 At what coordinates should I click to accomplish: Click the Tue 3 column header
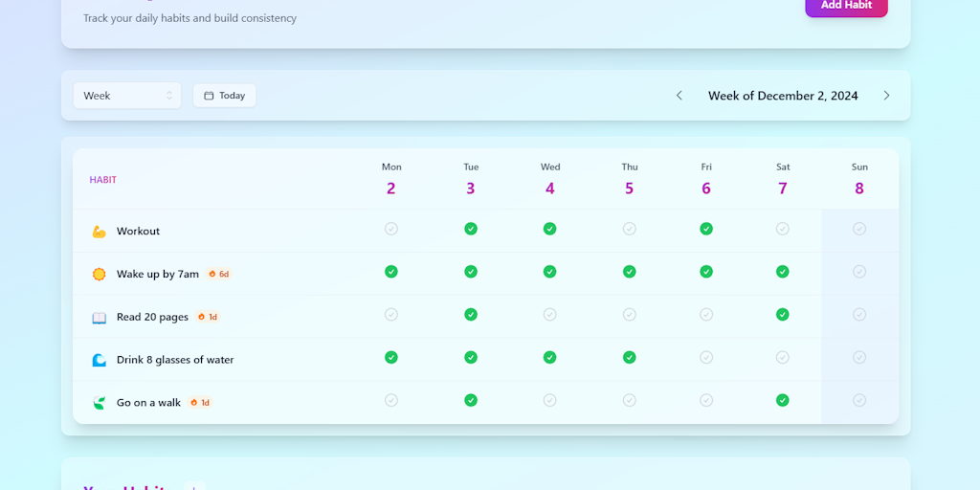coord(471,179)
